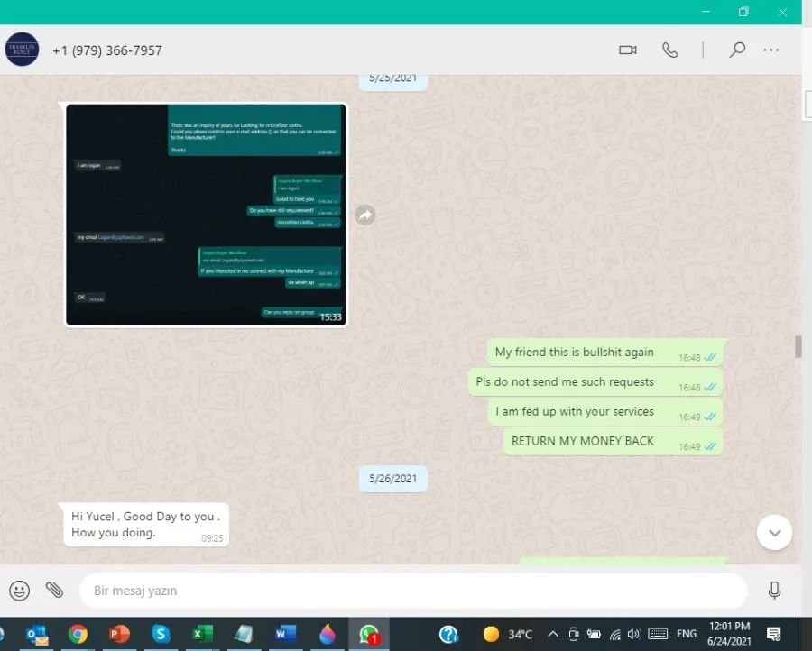
Task: Search within the chat
Action: (x=737, y=50)
